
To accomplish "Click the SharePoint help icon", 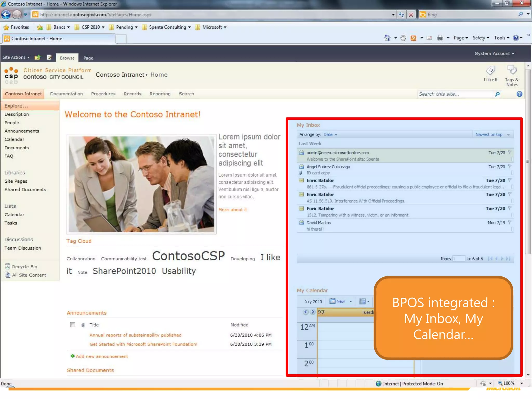I will click(x=519, y=94).
